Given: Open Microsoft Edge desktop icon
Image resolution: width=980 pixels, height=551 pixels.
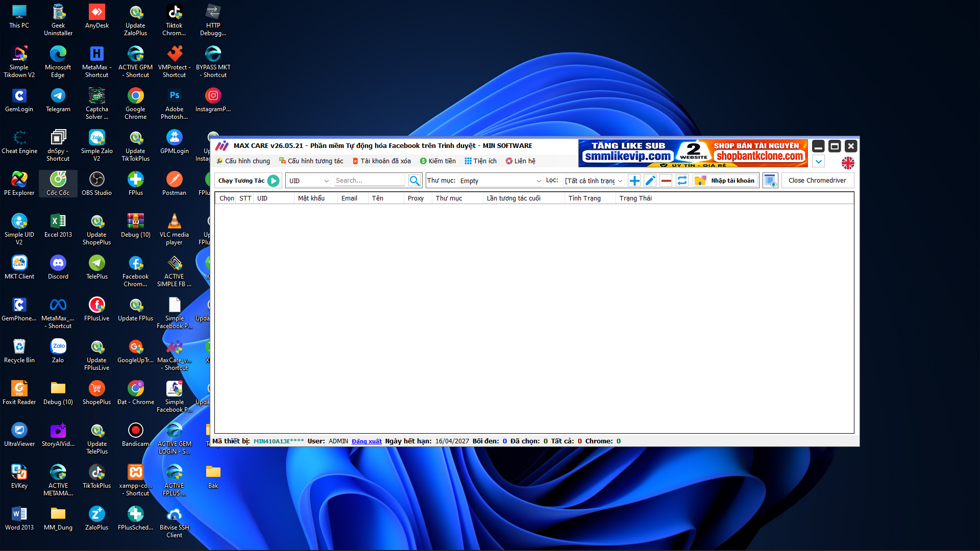Looking at the screenshot, I should (58, 62).
